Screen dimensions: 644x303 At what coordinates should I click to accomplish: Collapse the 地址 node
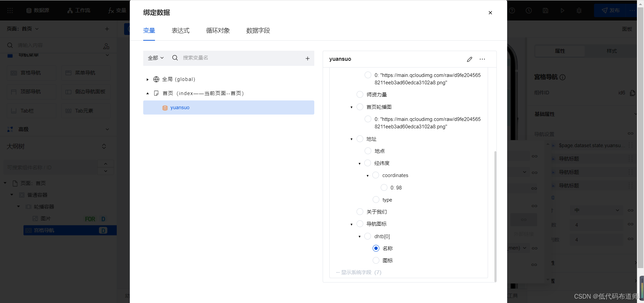(351, 139)
